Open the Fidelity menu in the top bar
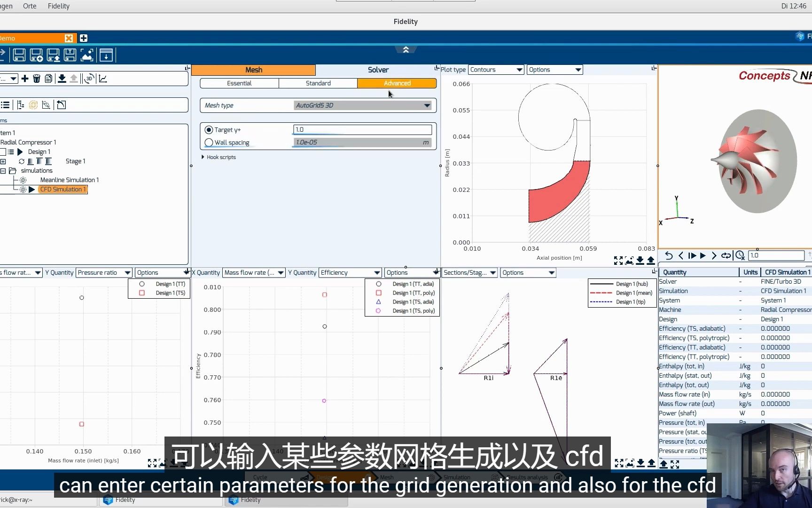Image resolution: width=812 pixels, height=508 pixels. (59, 6)
